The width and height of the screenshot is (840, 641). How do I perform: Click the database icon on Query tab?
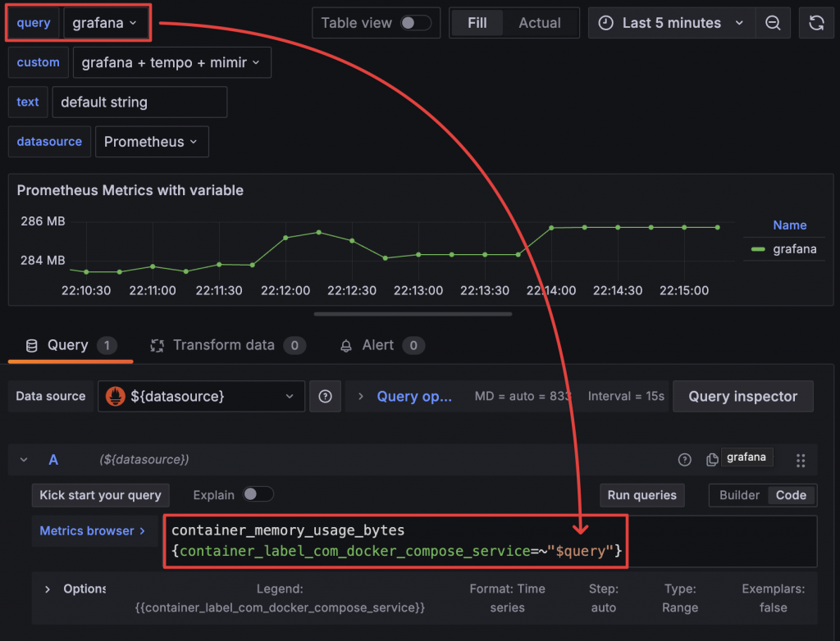pyautogui.click(x=32, y=345)
